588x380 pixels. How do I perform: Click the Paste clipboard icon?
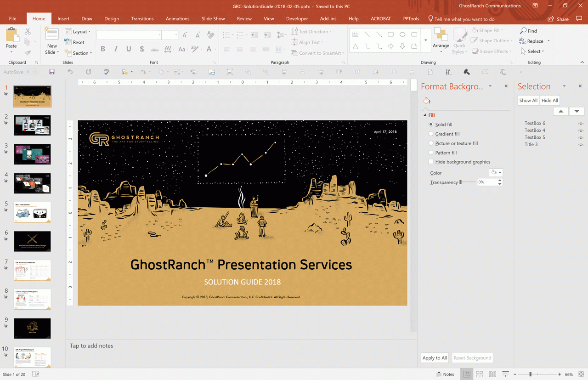click(11, 35)
